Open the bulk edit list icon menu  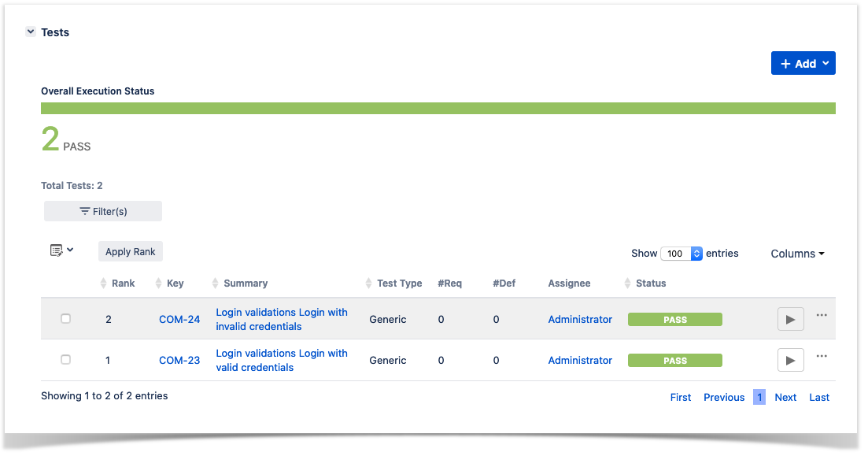pos(61,250)
